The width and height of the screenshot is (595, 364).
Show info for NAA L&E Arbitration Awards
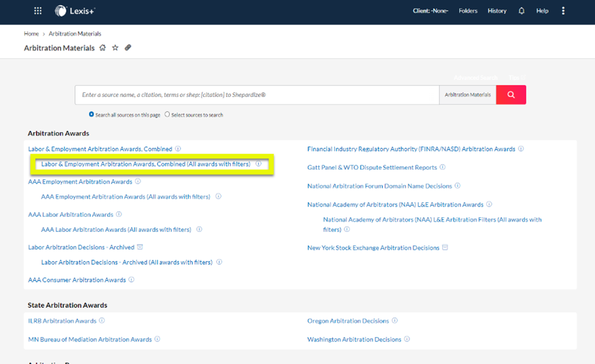(x=489, y=204)
